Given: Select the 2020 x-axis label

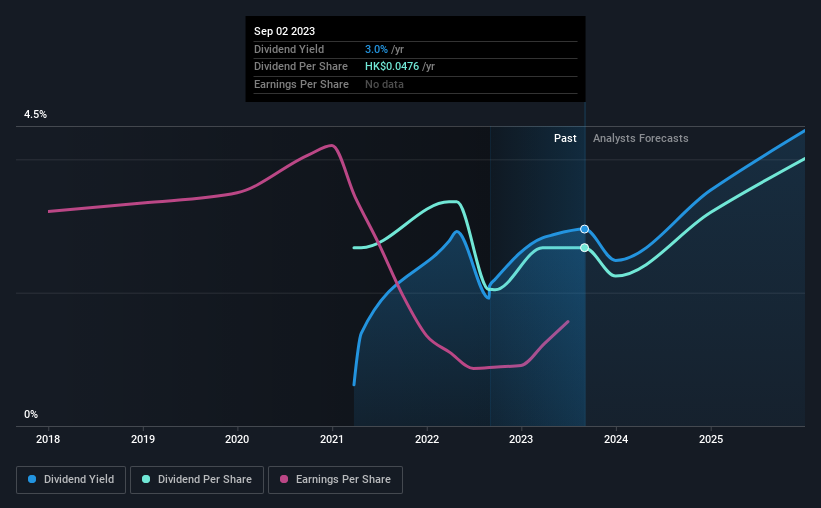Looking at the screenshot, I should (x=237, y=439).
